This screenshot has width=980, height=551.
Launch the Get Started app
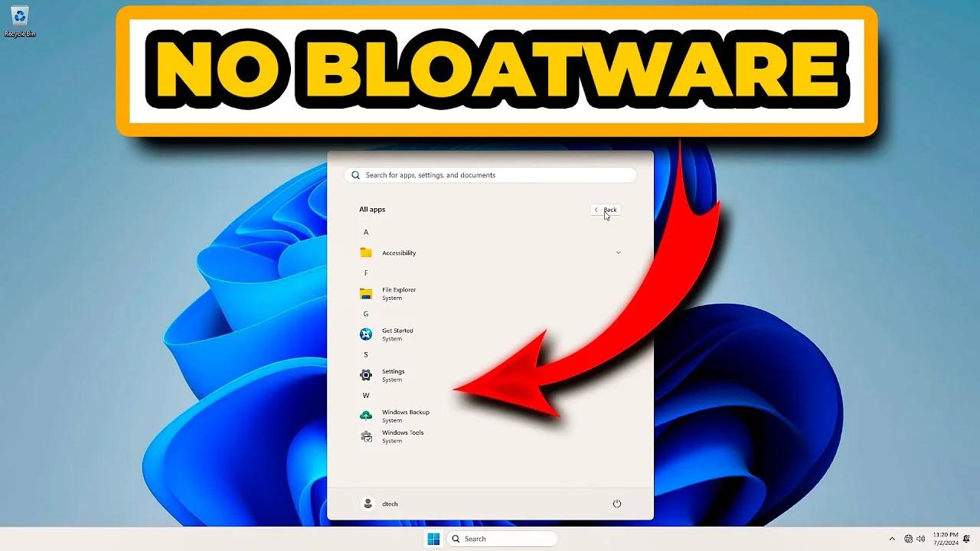point(397,334)
